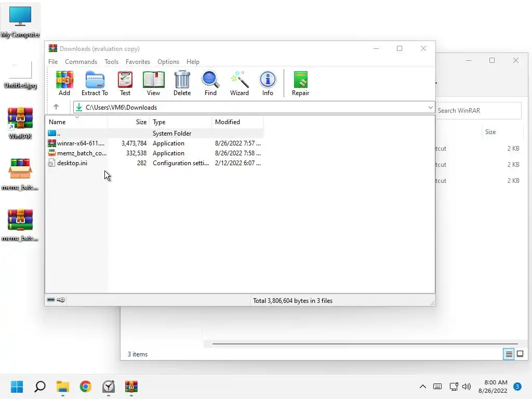This screenshot has height=399, width=532.
Task: Click the Extract To toolbar icon
Action: (95, 84)
